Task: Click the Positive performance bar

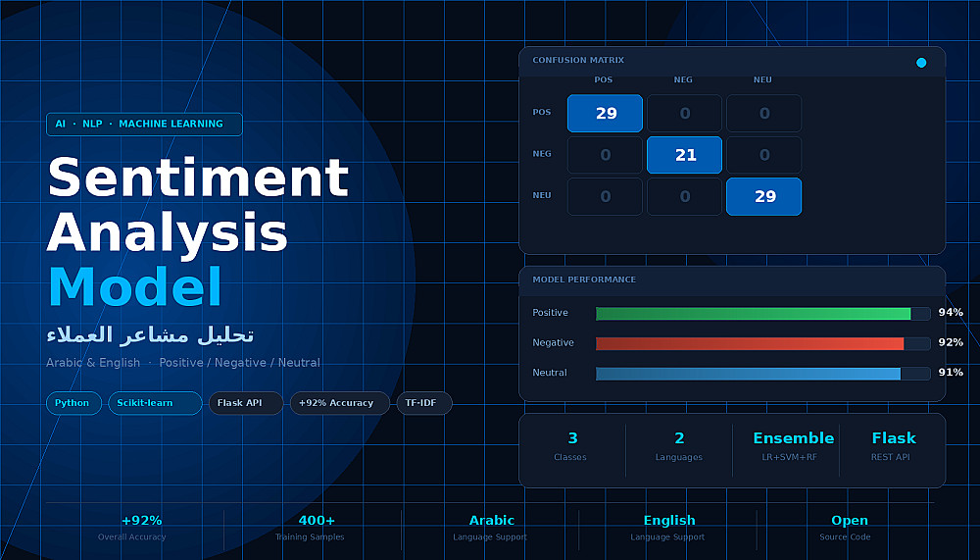Action: tap(762, 314)
